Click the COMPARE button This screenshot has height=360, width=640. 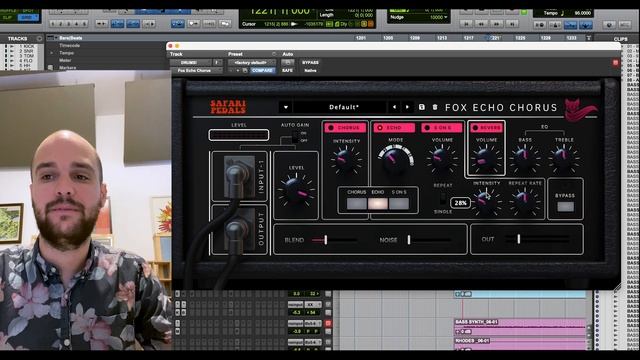pyautogui.click(x=262, y=71)
